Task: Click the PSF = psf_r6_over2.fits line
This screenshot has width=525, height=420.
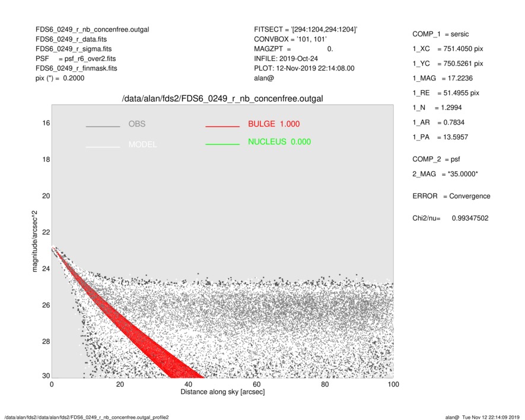Action: pyautogui.click(x=76, y=59)
